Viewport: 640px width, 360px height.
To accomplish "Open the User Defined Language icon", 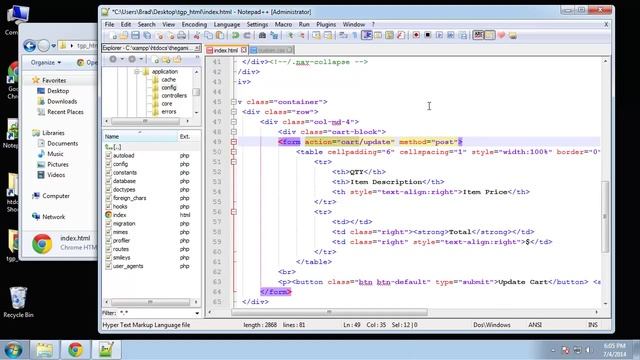I will (x=378, y=36).
